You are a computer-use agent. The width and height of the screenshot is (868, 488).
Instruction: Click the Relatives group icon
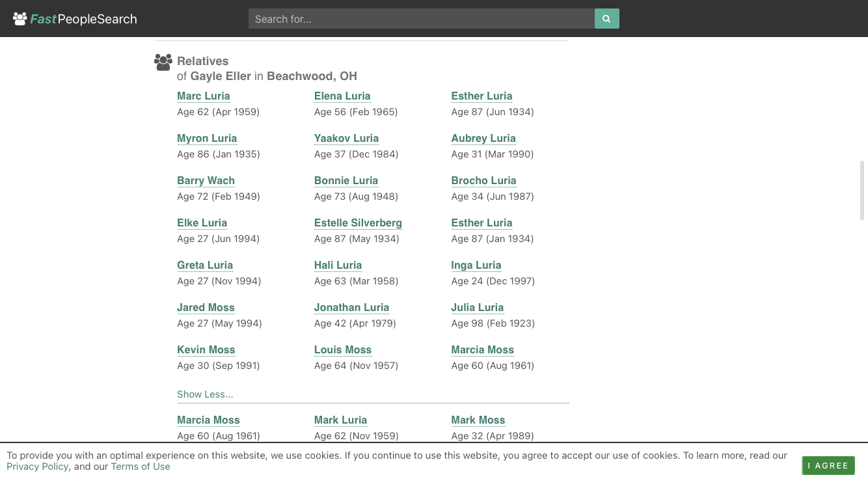click(163, 62)
